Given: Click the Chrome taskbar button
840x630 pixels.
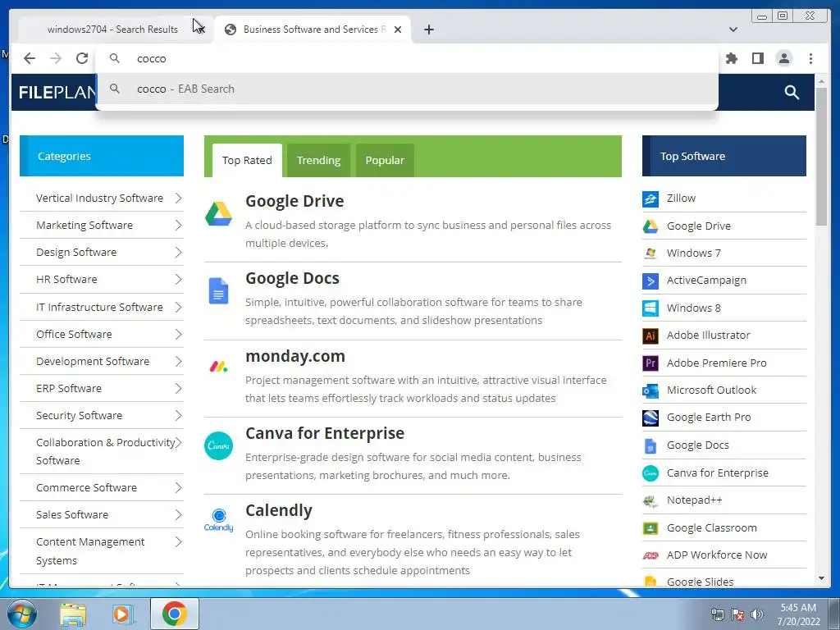Looking at the screenshot, I should (x=175, y=614).
